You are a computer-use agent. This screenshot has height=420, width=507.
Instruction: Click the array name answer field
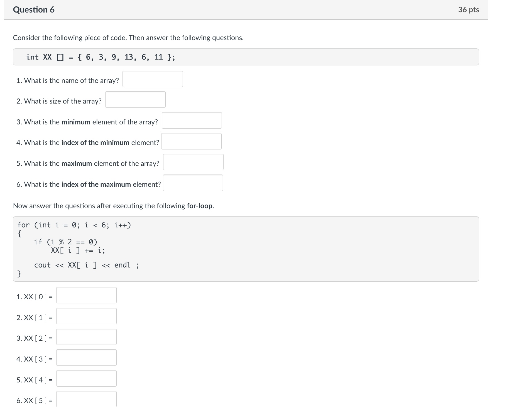tap(152, 79)
